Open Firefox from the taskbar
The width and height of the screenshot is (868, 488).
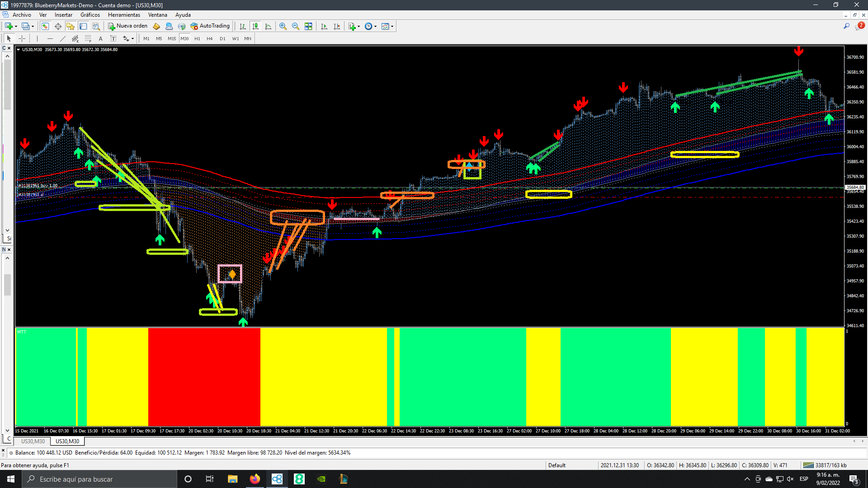coord(255,479)
